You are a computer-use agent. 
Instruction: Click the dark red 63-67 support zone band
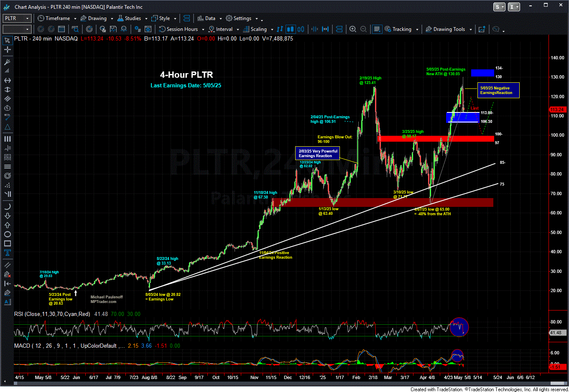pyautogui.click(x=383, y=202)
